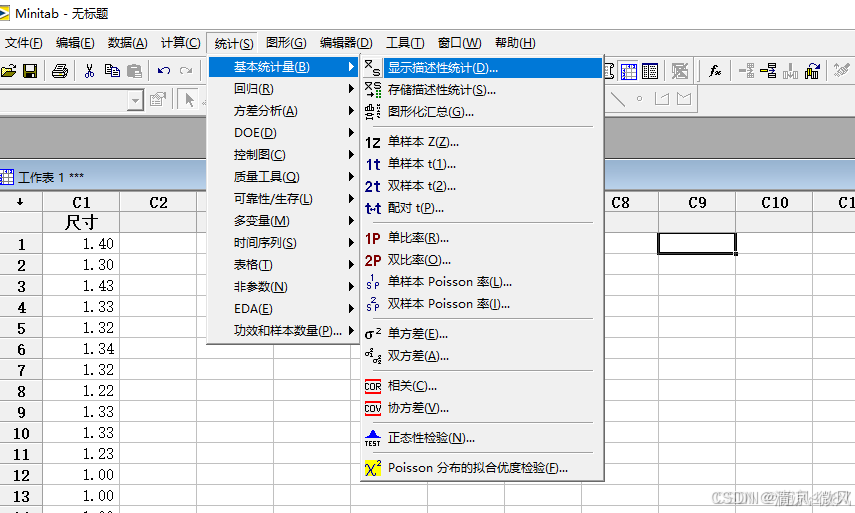
Task: Select the C9 column header
Action: [x=697, y=202]
